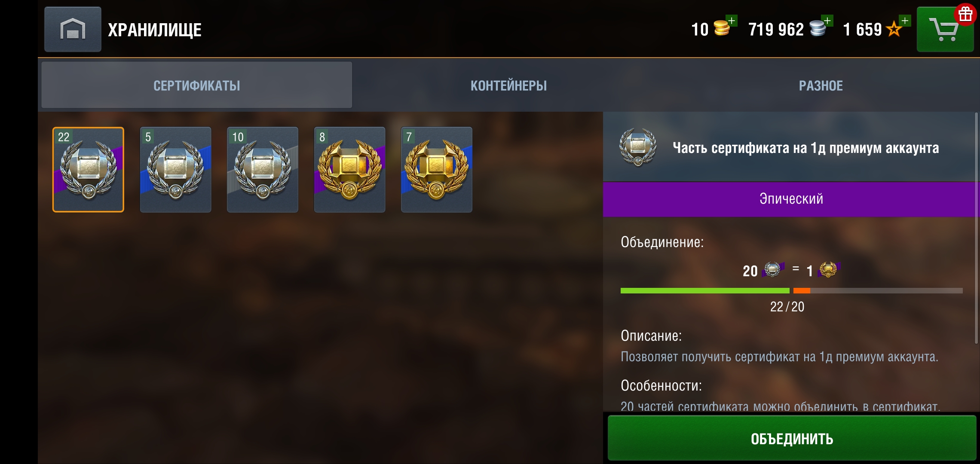Select gold certificate with count 7

click(436, 169)
